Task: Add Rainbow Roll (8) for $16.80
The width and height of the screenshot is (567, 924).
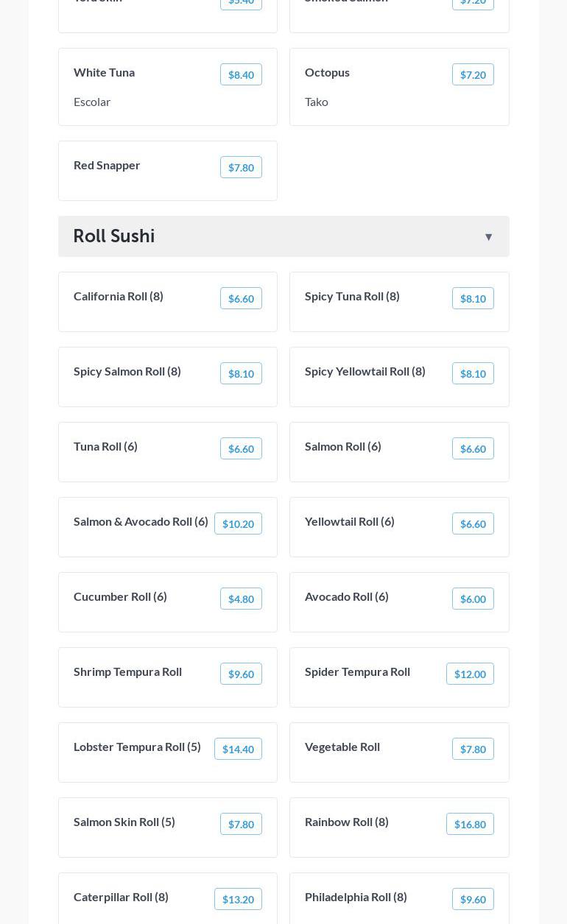Action: click(x=470, y=824)
